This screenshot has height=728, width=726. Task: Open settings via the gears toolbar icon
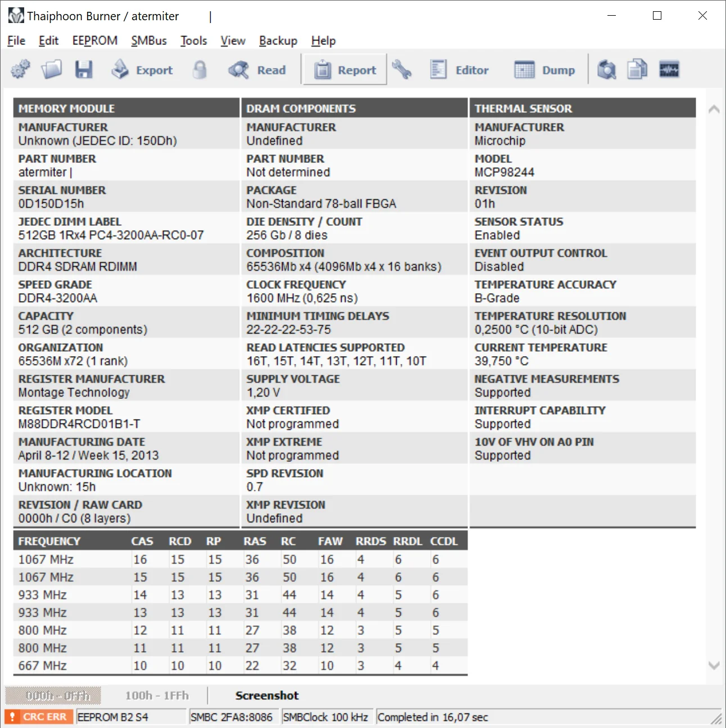click(21, 70)
